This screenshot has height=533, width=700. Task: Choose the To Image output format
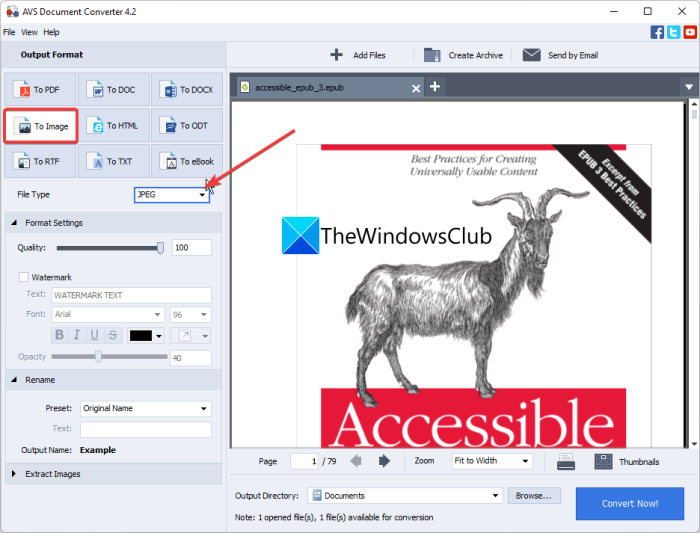point(41,126)
